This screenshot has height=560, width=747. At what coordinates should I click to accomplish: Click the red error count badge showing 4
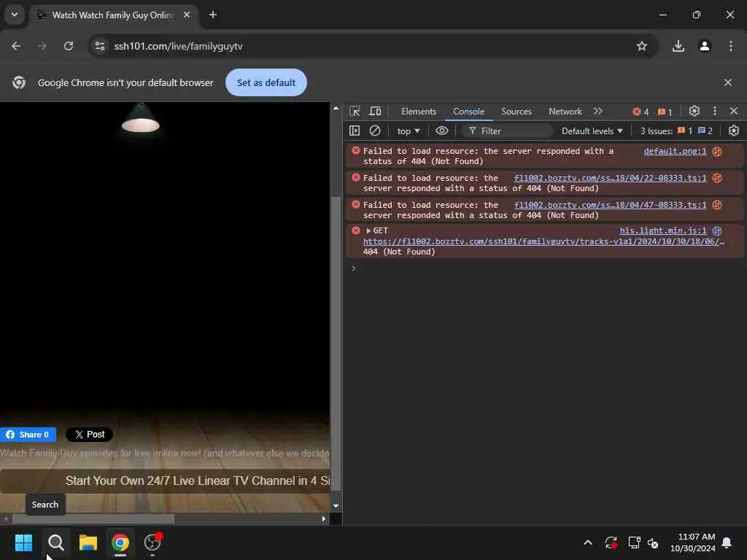coord(640,112)
